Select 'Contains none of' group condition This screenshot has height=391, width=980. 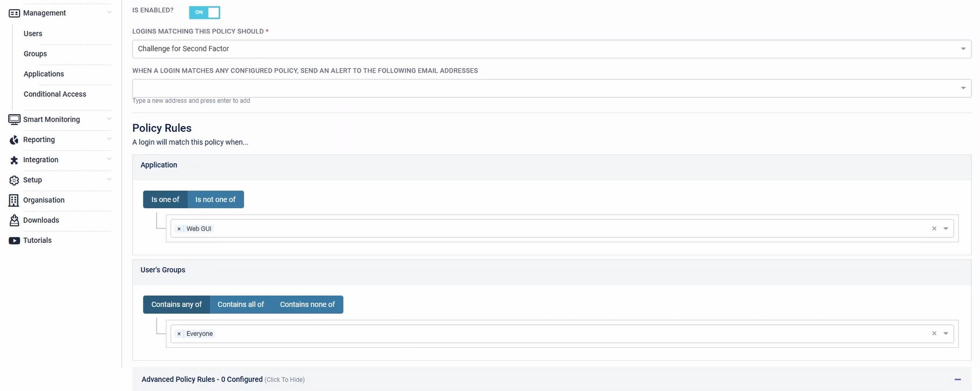coord(307,304)
